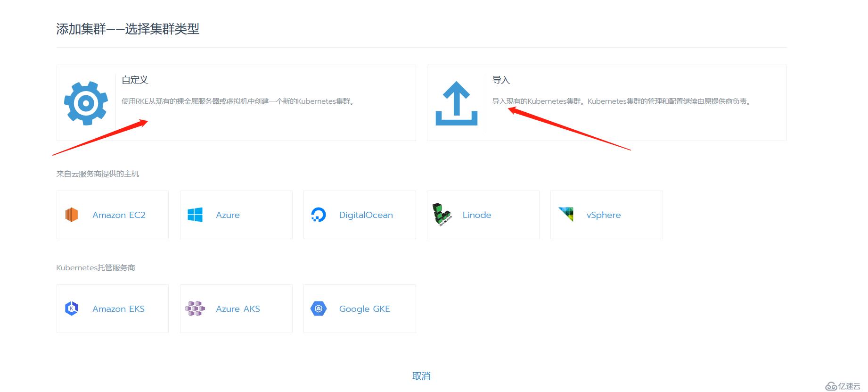The image size is (868, 392).
Task: Click the Azure AKS purple logo
Action: click(x=195, y=309)
